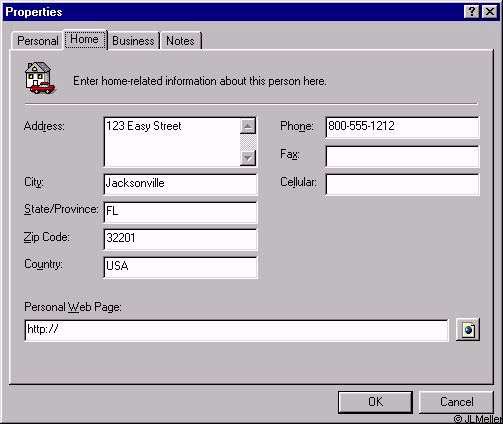Click the house and car icon
This screenshot has width=503, height=424.
click(40, 78)
